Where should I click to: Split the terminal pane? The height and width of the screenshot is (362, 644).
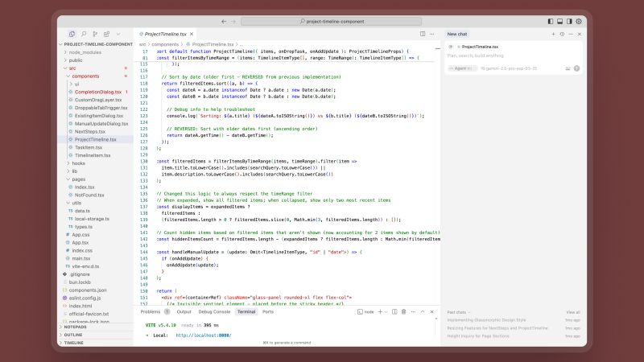(394, 312)
